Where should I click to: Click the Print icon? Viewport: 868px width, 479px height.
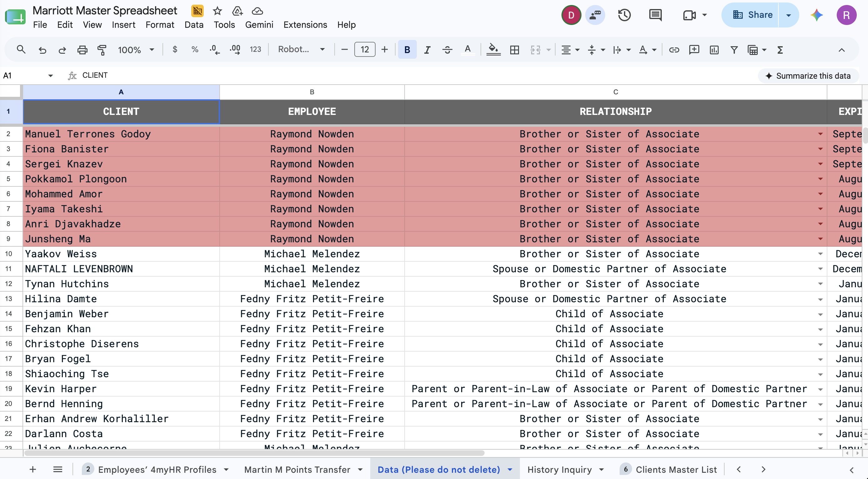[x=82, y=50]
